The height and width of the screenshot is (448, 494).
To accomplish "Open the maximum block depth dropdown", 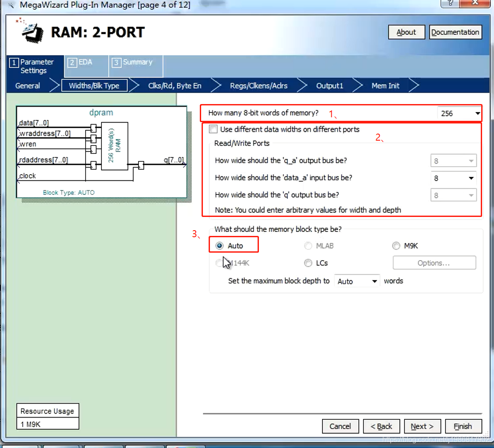I will (357, 281).
